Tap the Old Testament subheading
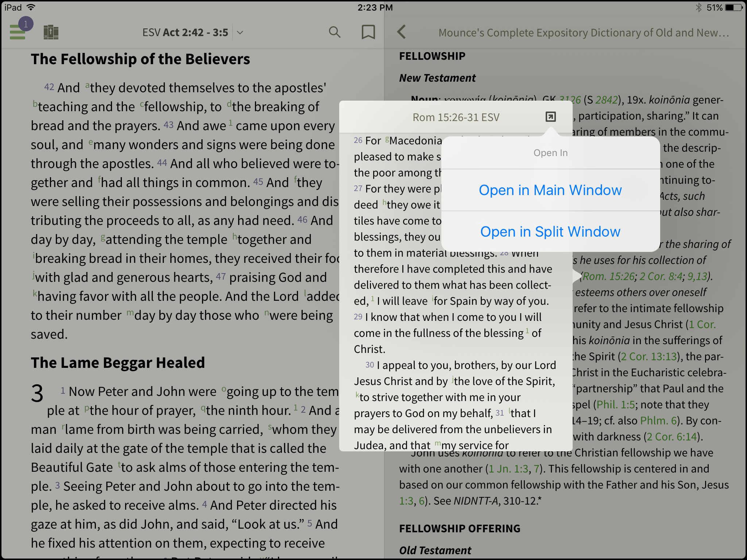 [x=435, y=551]
